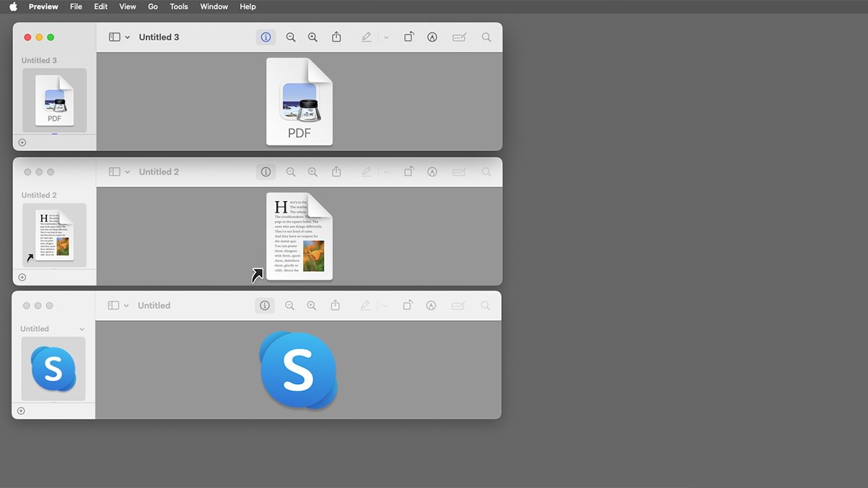Open the Tools menu

coord(179,7)
